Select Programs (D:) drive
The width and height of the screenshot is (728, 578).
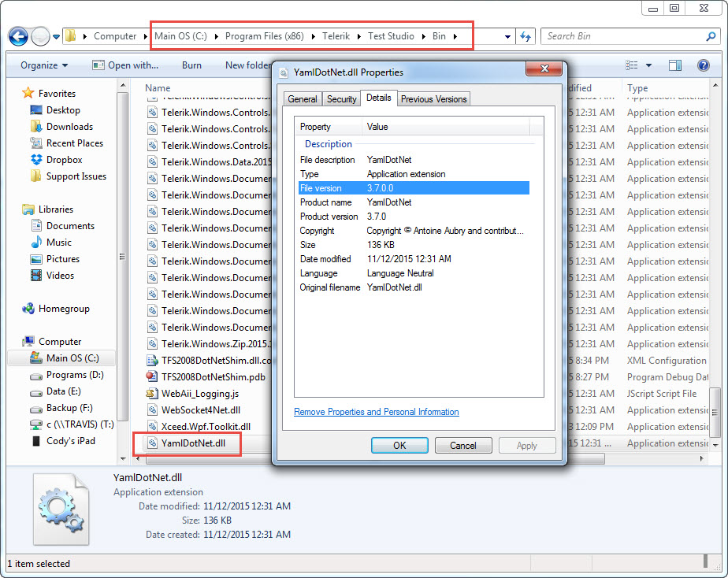[x=75, y=375]
